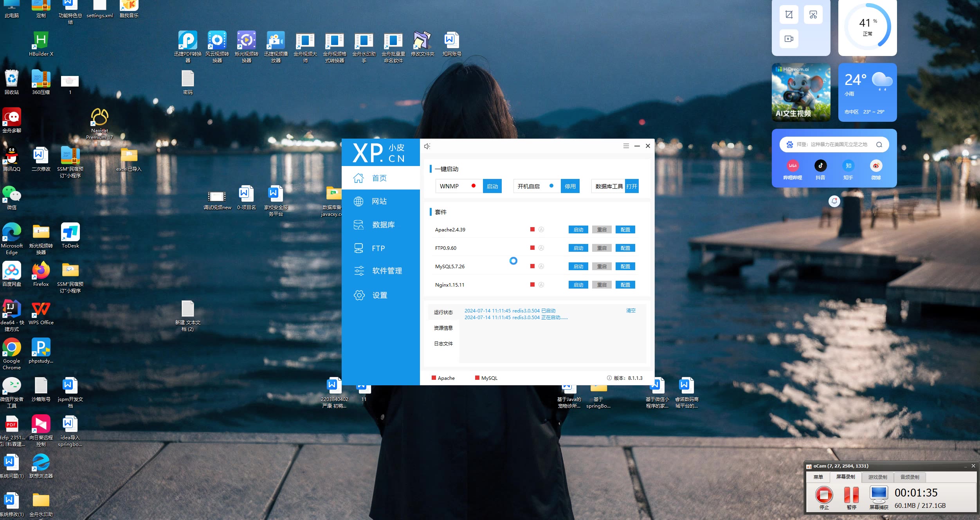Click the search box in the desktop widget
980x520 pixels.
tap(831, 144)
